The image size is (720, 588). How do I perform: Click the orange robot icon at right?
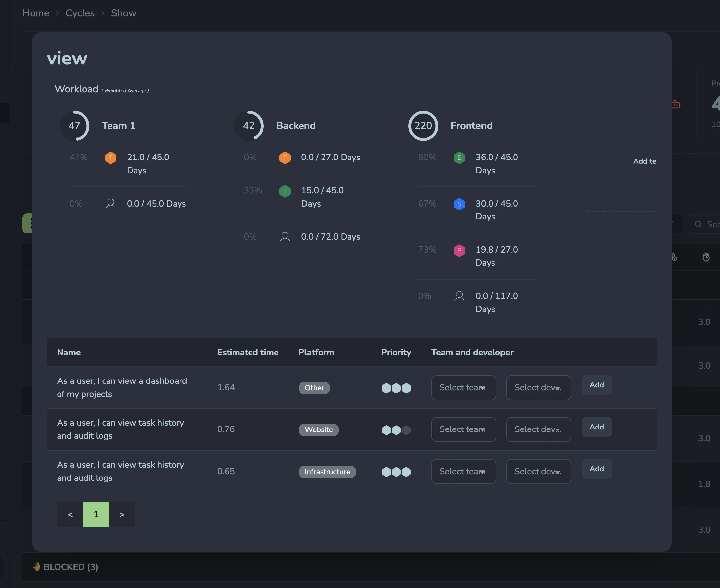(676, 104)
